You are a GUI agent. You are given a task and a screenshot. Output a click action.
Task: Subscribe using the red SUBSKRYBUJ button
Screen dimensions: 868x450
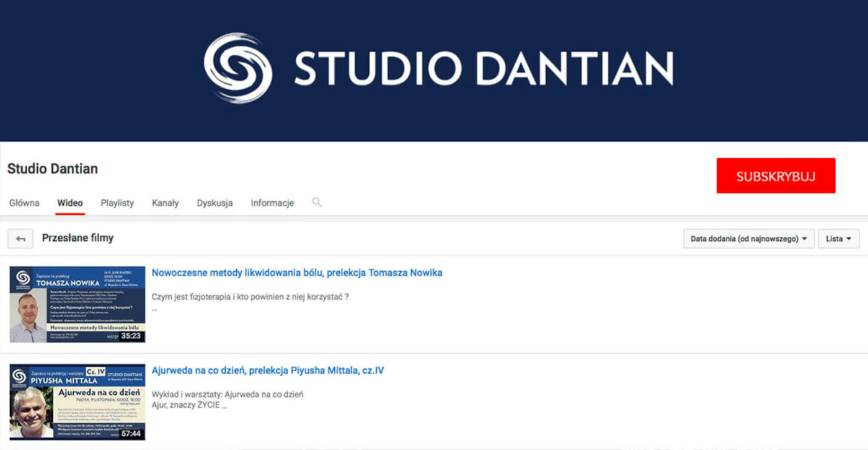[x=776, y=176]
